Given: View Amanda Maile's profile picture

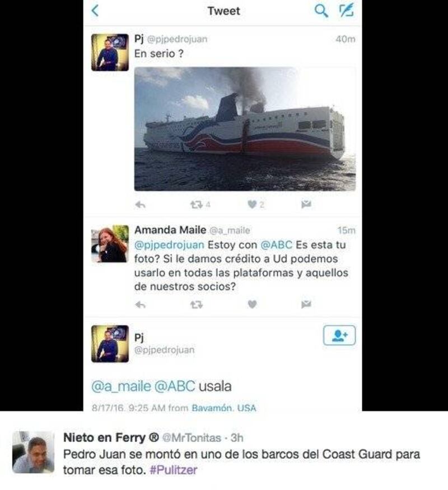Looking at the screenshot, I should coord(110,244).
